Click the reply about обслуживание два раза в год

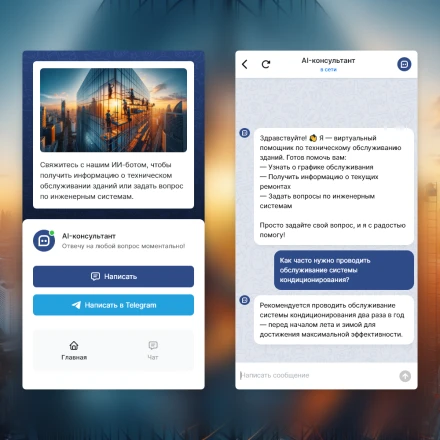coord(334,320)
